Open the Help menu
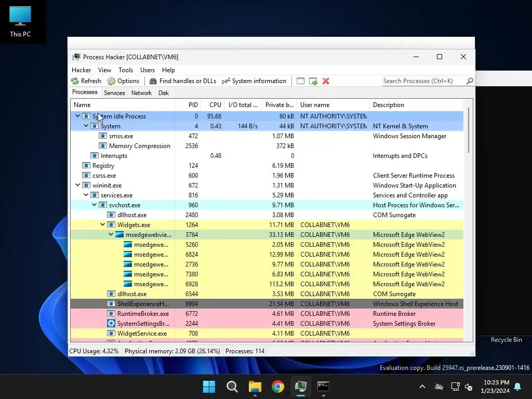Screen dimensions: 532x399 [168, 70]
